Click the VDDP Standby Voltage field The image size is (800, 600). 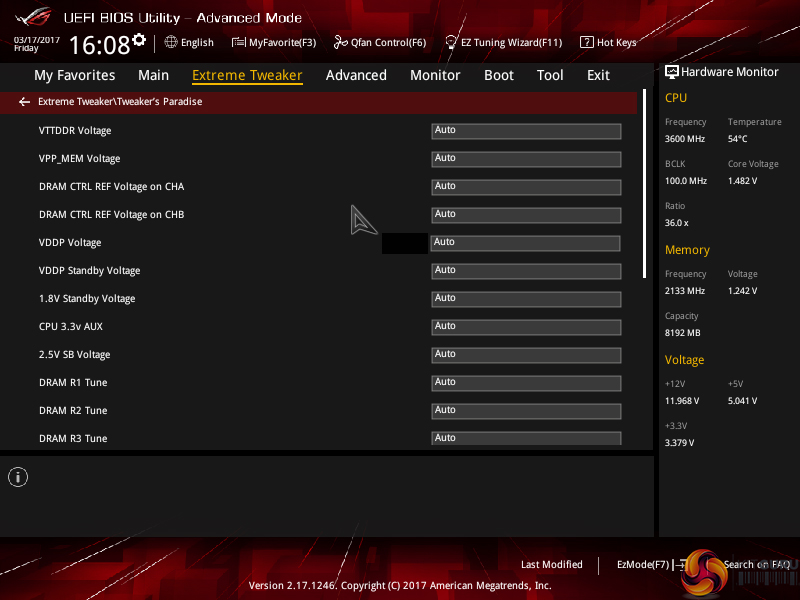point(526,271)
